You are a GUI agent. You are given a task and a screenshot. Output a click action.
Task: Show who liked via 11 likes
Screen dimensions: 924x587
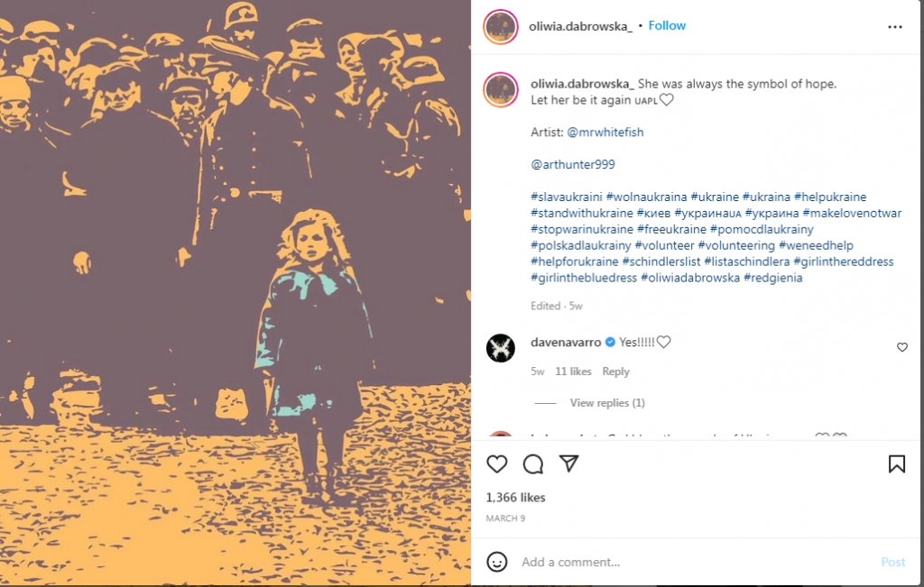tap(573, 371)
